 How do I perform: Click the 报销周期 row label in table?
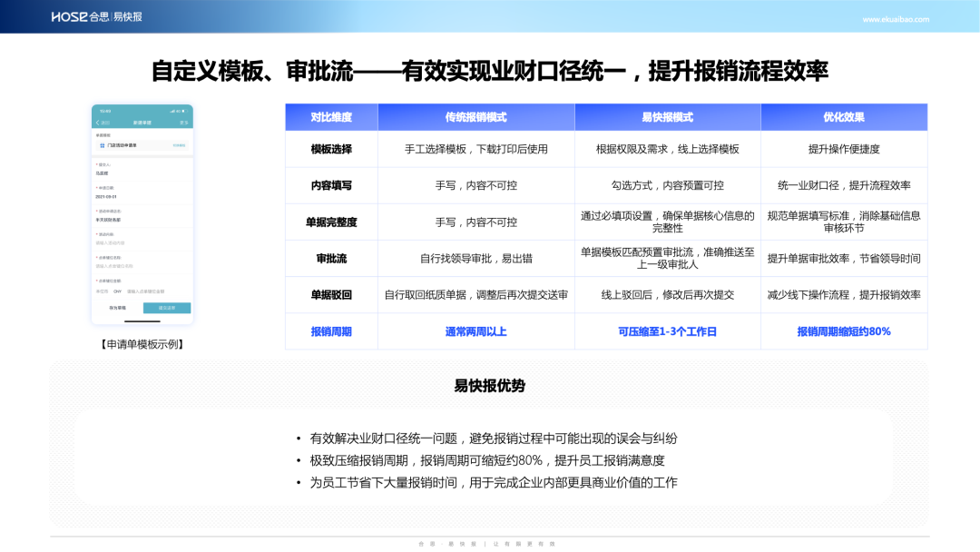tap(331, 331)
